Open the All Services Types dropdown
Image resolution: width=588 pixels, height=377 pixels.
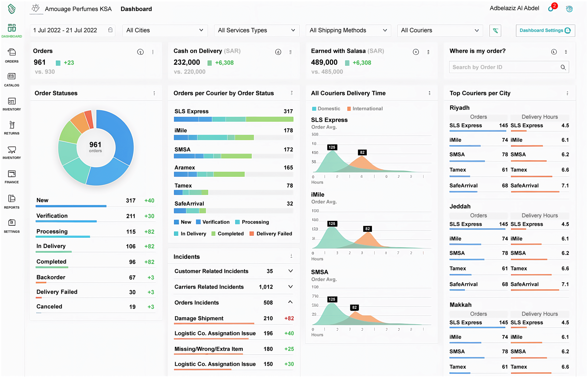click(x=257, y=30)
